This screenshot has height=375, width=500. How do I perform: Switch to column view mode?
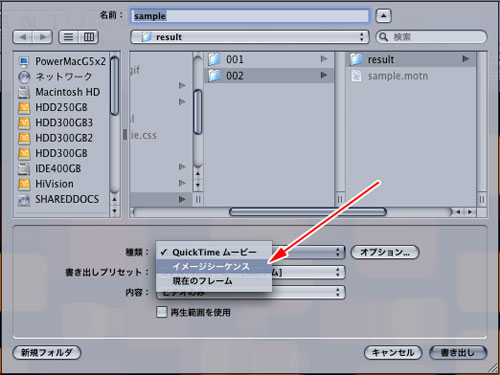pos(89,37)
